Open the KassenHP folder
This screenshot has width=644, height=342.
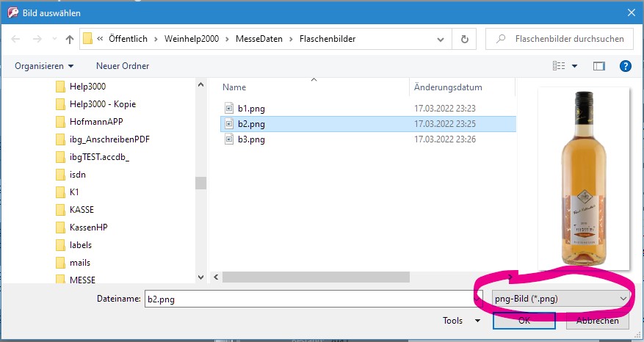coord(88,228)
